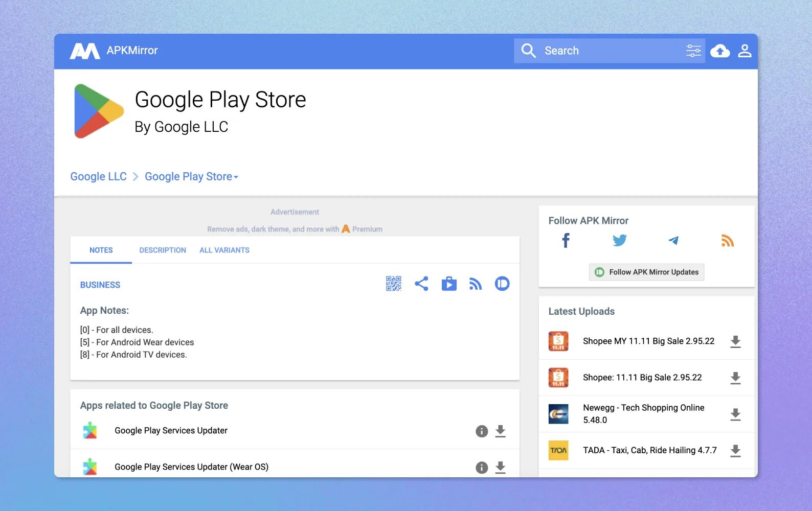Show the QR code icon
The width and height of the screenshot is (812, 511).
[394, 284]
